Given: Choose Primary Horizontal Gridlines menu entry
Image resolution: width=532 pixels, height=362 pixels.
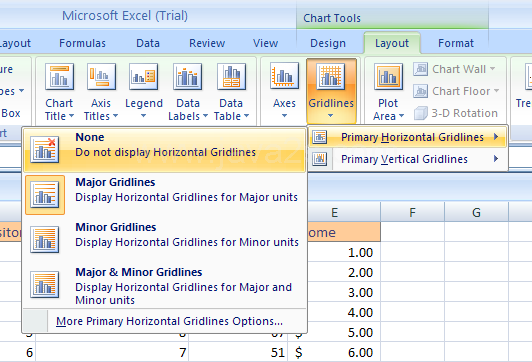Looking at the screenshot, I should pyautogui.click(x=408, y=137).
